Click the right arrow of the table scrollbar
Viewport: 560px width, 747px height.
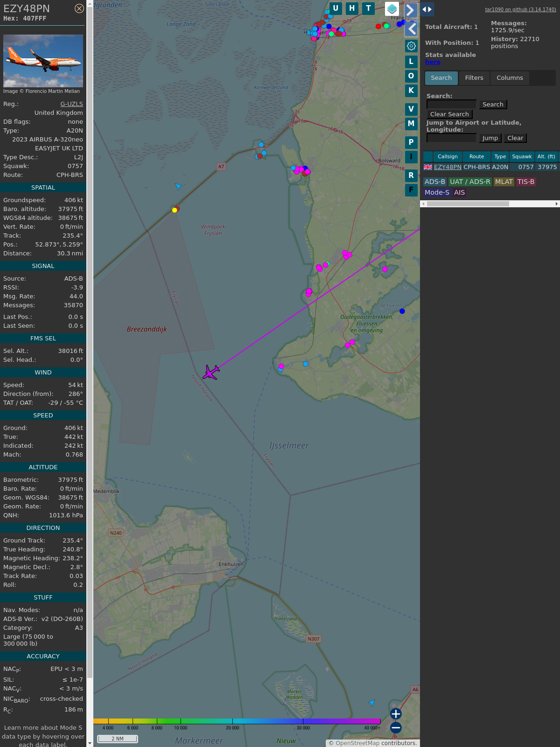click(556, 204)
